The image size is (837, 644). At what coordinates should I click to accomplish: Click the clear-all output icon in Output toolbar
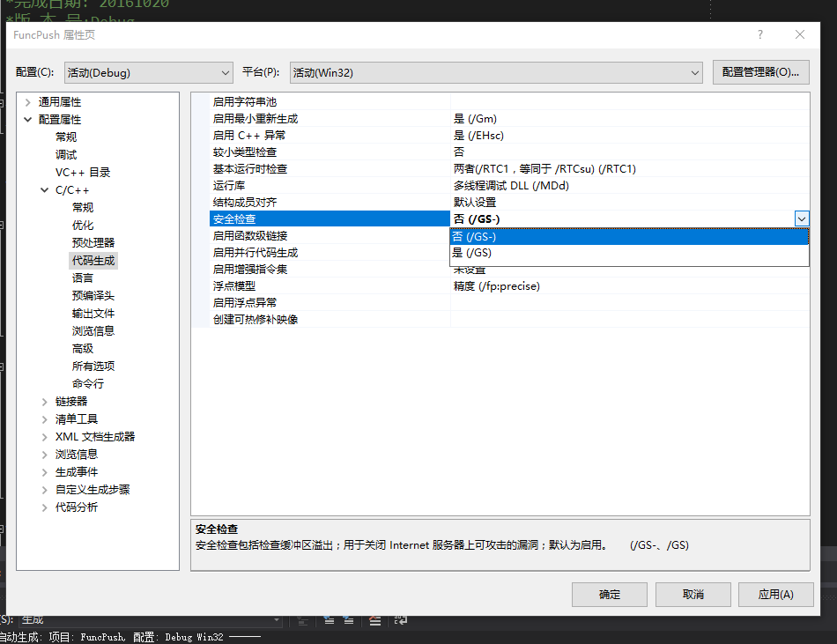click(374, 620)
